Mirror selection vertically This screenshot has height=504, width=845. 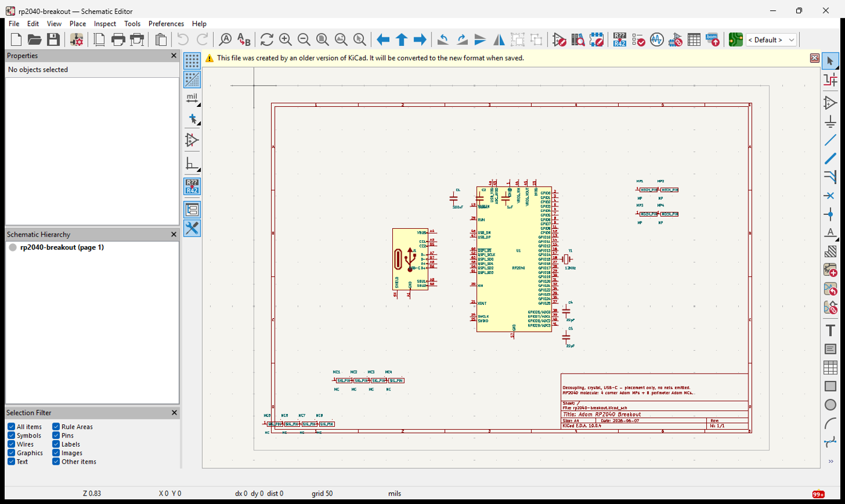coord(480,40)
